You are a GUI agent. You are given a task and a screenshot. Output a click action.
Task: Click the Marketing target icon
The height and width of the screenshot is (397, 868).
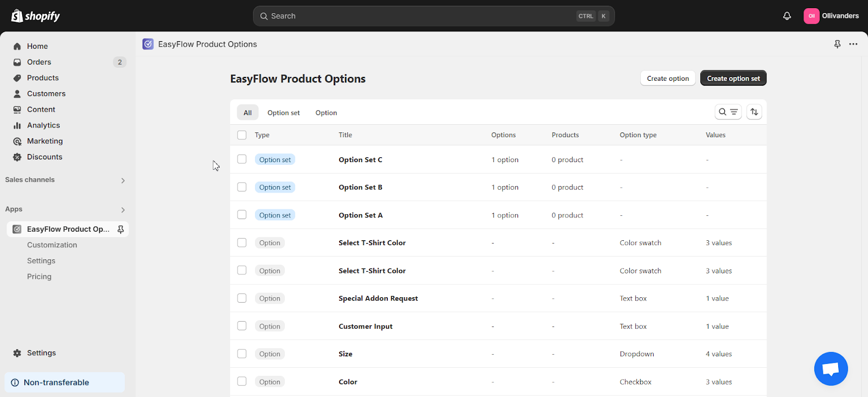point(17,141)
